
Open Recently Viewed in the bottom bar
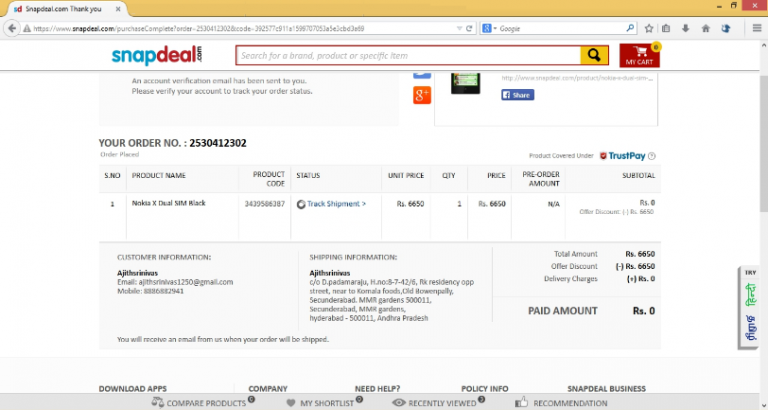pyautogui.click(x=442, y=403)
